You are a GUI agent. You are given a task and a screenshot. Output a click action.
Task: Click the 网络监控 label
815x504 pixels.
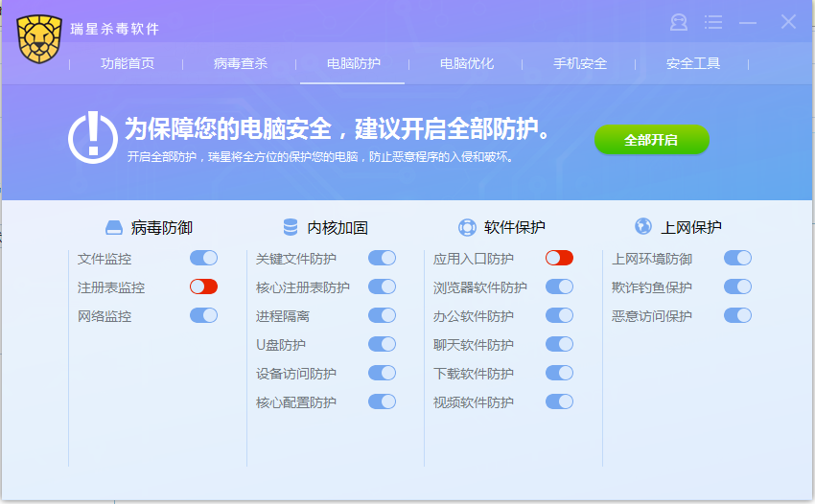pyautogui.click(x=105, y=316)
